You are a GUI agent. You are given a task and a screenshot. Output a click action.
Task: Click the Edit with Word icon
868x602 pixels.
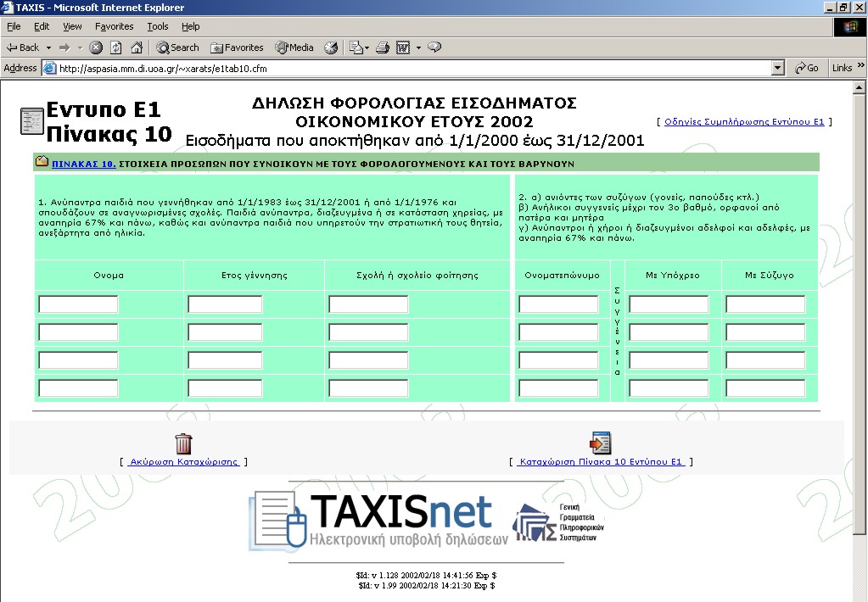[x=403, y=47]
